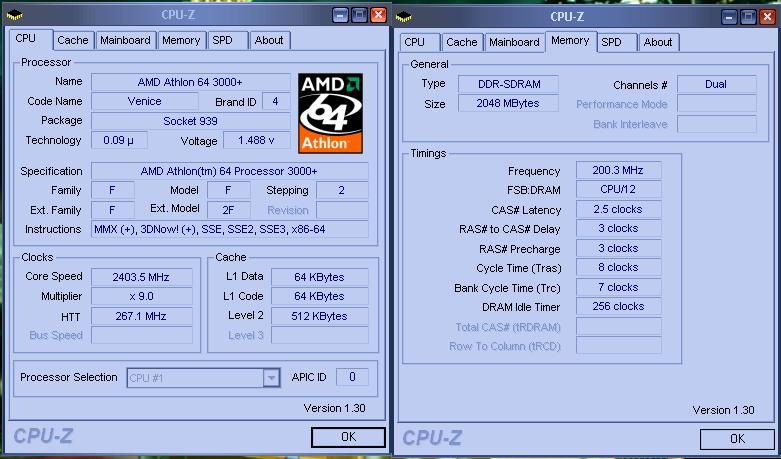This screenshot has height=459, width=781.
Task: Open About tab in left window
Action: pyautogui.click(x=269, y=40)
